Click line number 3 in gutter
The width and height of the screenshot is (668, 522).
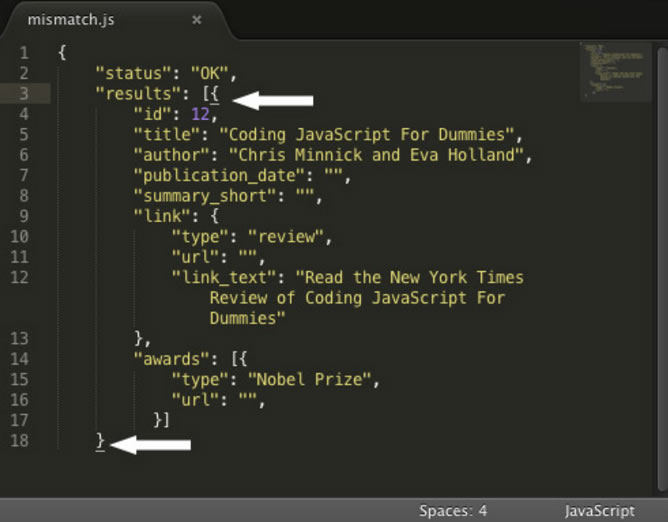[x=24, y=93]
